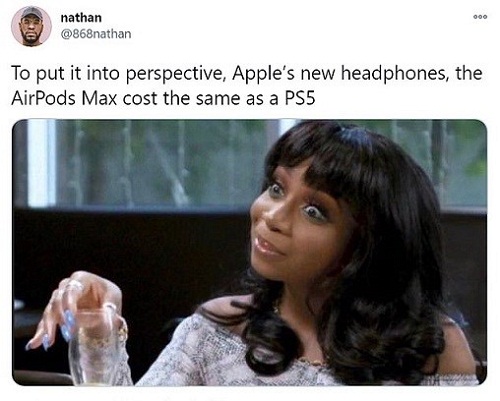Open the attached reaction photo
Viewport: 500px width, 401px height.
(250, 252)
